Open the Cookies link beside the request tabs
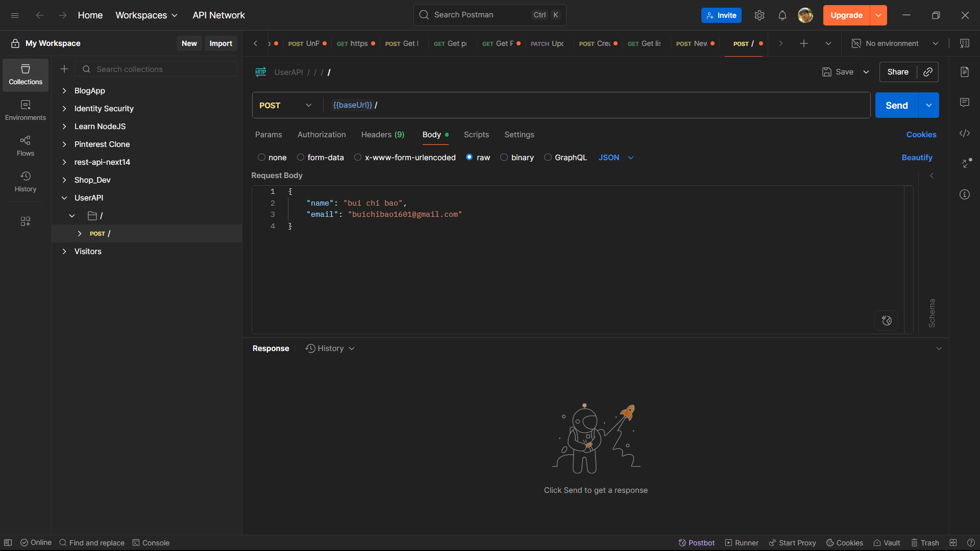This screenshot has height=551, width=980. click(921, 135)
